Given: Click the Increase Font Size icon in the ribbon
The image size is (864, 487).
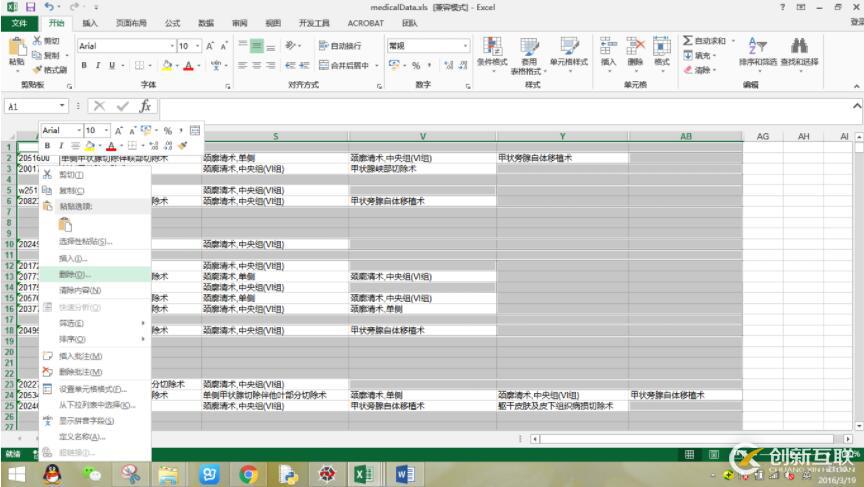Looking at the screenshot, I should click(210, 46).
